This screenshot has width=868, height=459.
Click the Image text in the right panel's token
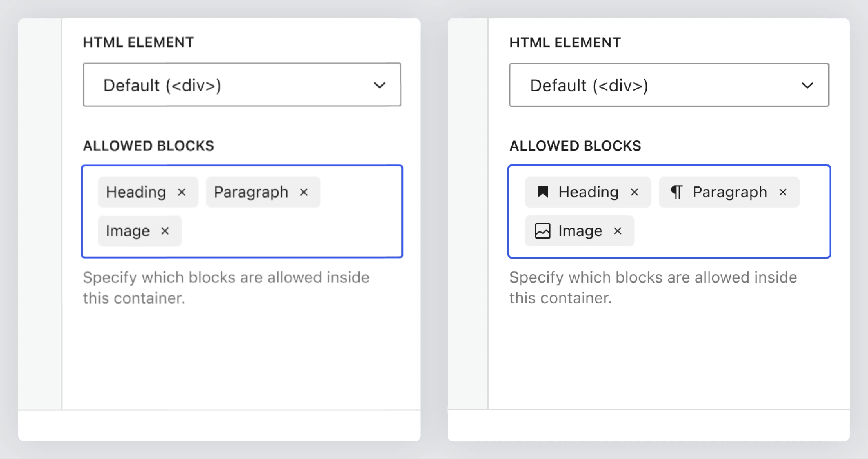pyautogui.click(x=580, y=231)
